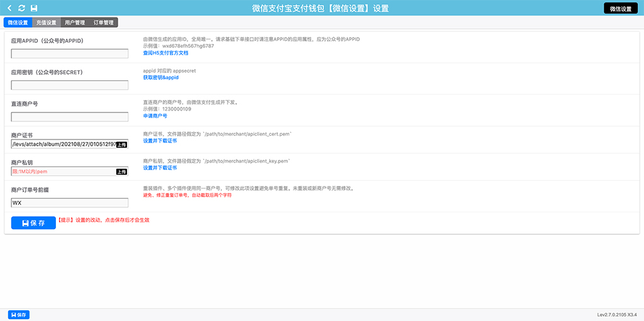Viewport: 644px width, 321px height.
Task: Click the floppy disk save icon in header
Action: pos(34,8)
